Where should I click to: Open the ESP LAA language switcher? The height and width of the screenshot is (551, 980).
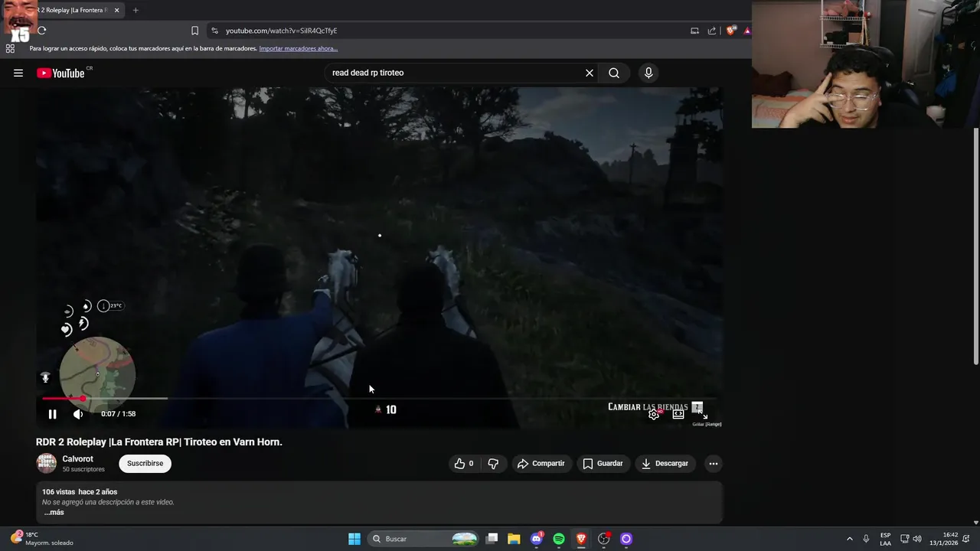click(x=885, y=539)
